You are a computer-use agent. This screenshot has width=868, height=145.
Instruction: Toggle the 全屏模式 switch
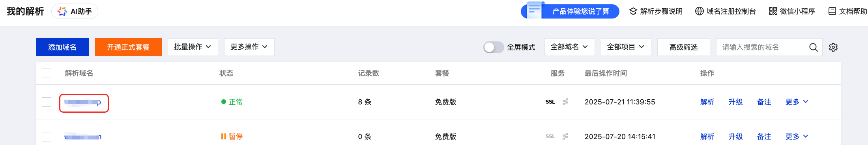(x=494, y=47)
